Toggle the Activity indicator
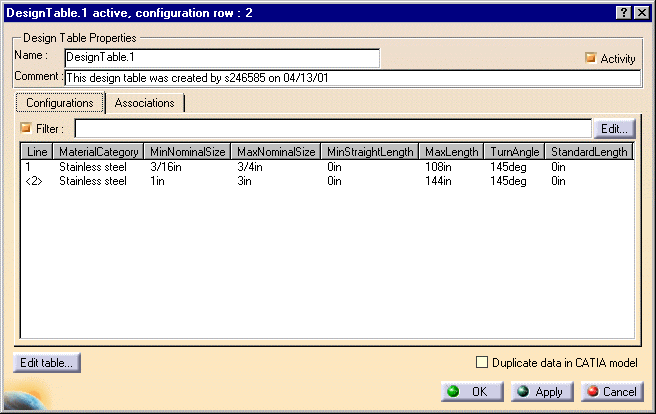This screenshot has width=656, height=414. tap(590, 58)
